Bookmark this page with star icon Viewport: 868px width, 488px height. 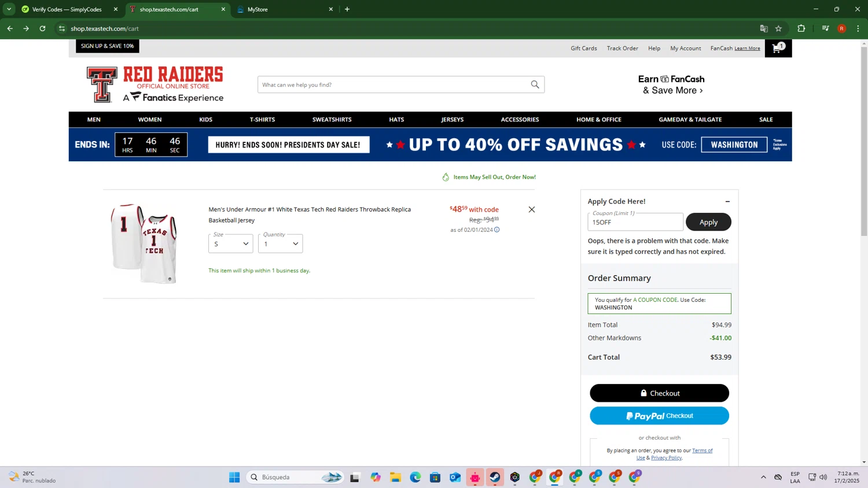[778, 28]
